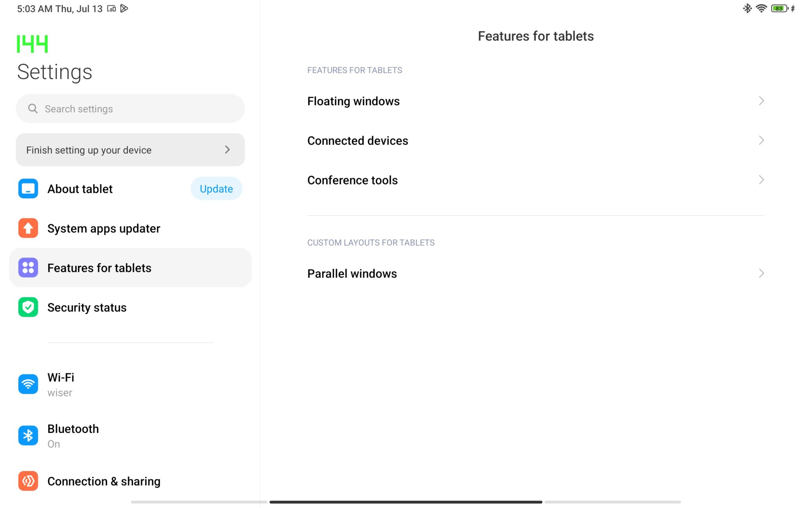Expand Floating windows chevron
The height and width of the screenshot is (508, 812).
761,101
